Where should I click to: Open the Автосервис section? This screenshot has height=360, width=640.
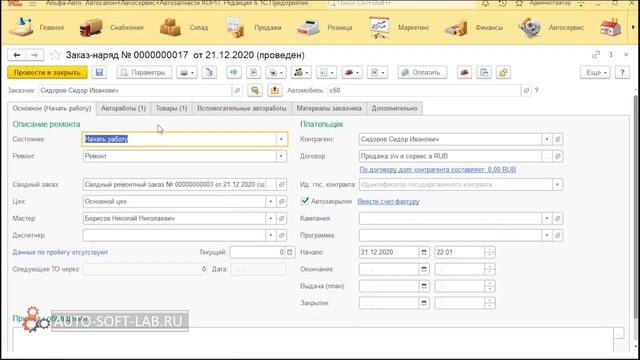[551, 27]
